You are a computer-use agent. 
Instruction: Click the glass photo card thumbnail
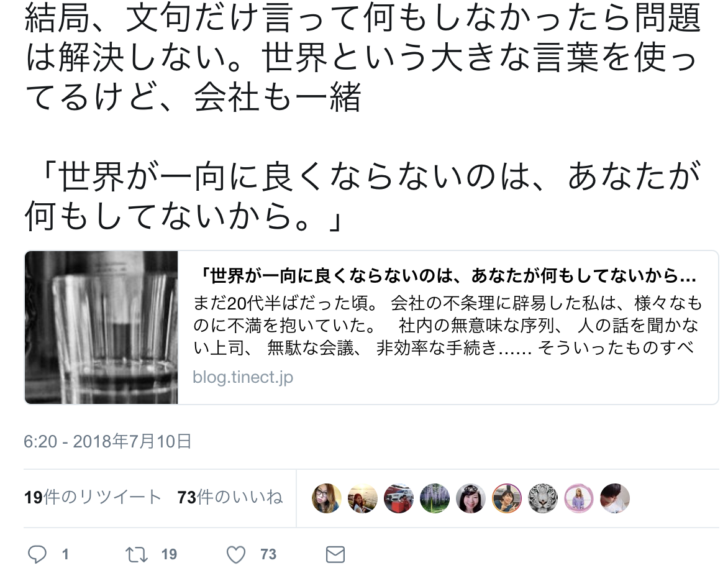[101, 328]
